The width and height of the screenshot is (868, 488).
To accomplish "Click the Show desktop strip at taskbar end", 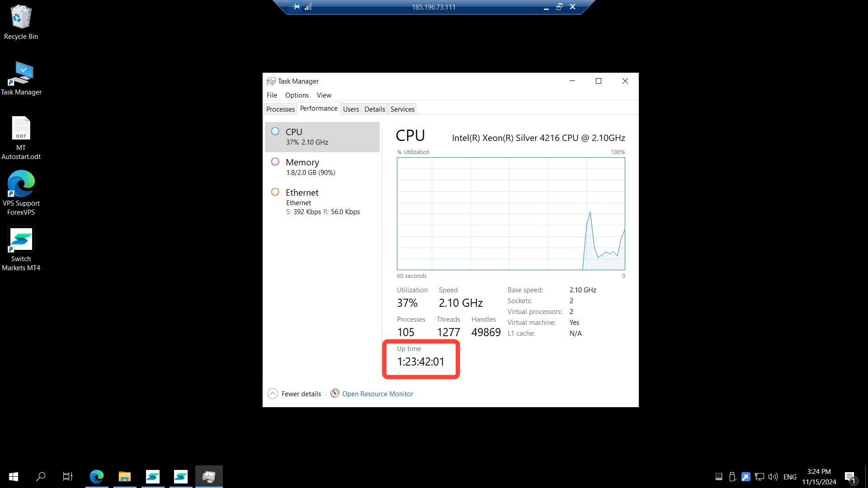I will point(866,477).
